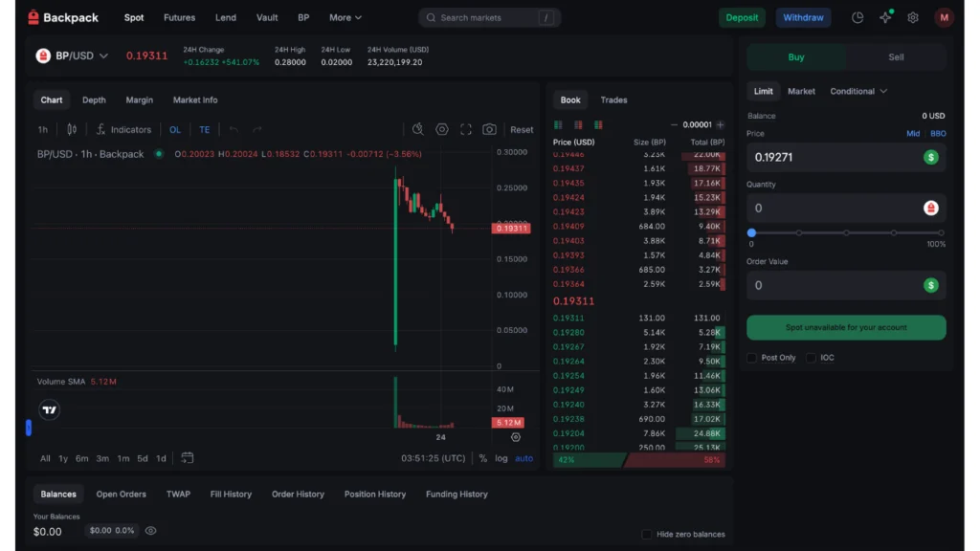Switch order book to buy-side-only layout

pyautogui.click(x=558, y=125)
